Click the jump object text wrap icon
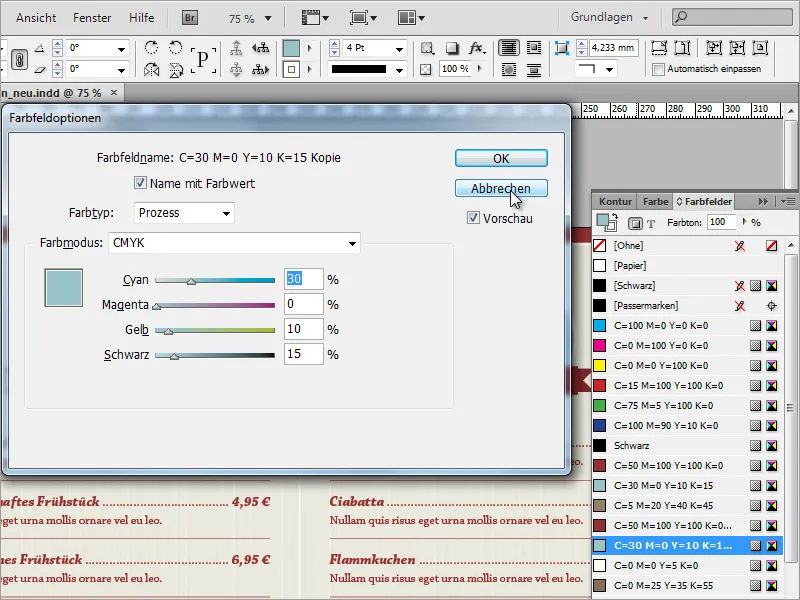Image resolution: width=800 pixels, height=600 pixels. (x=534, y=69)
